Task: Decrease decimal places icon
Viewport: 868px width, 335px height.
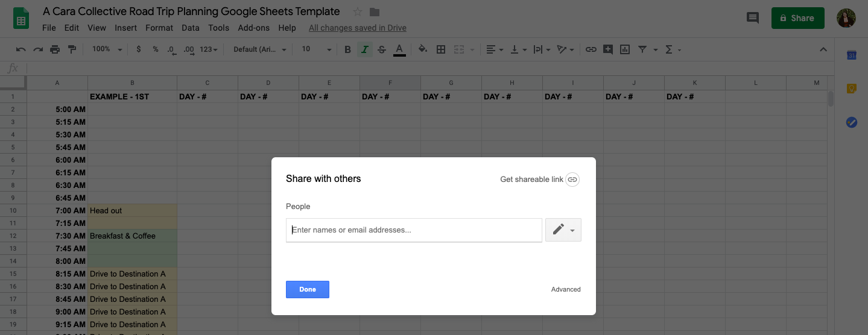Action: tap(171, 49)
